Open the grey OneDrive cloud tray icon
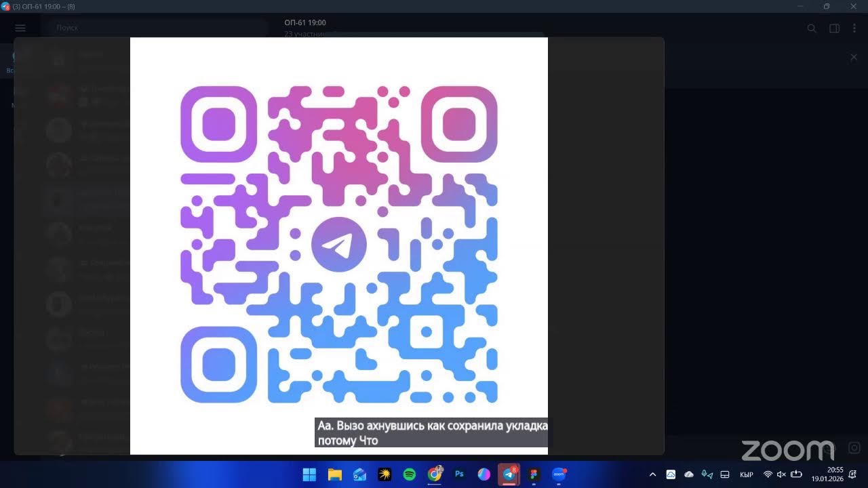Viewport: 868px width, 488px height. pyautogui.click(x=689, y=474)
